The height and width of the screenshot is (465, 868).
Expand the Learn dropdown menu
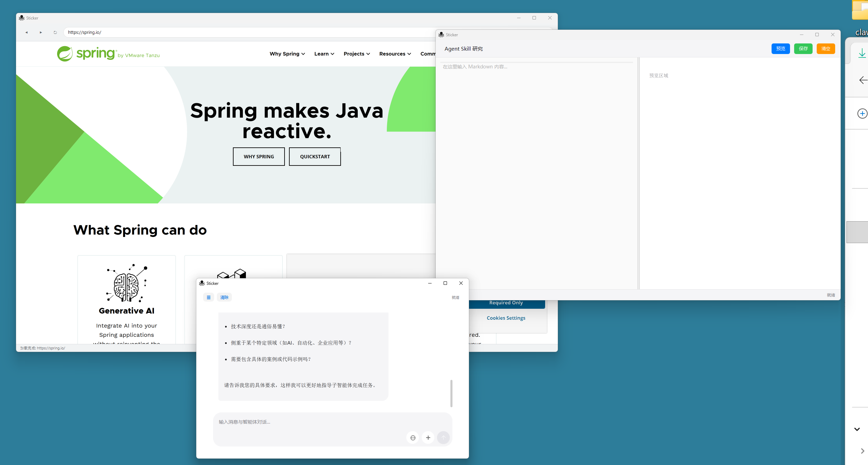pyautogui.click(x=324, y=54)
